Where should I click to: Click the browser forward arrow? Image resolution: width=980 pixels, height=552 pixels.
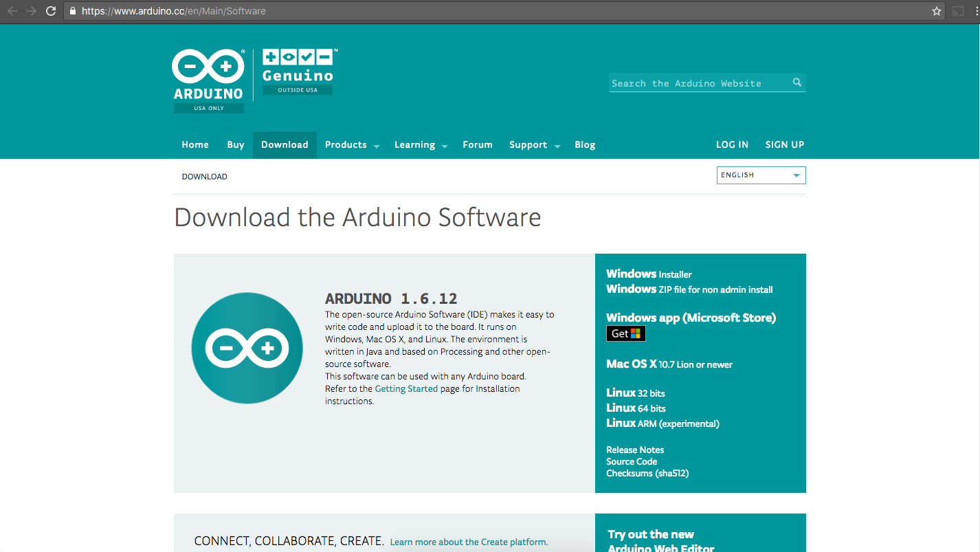click(x=32, y=11)
